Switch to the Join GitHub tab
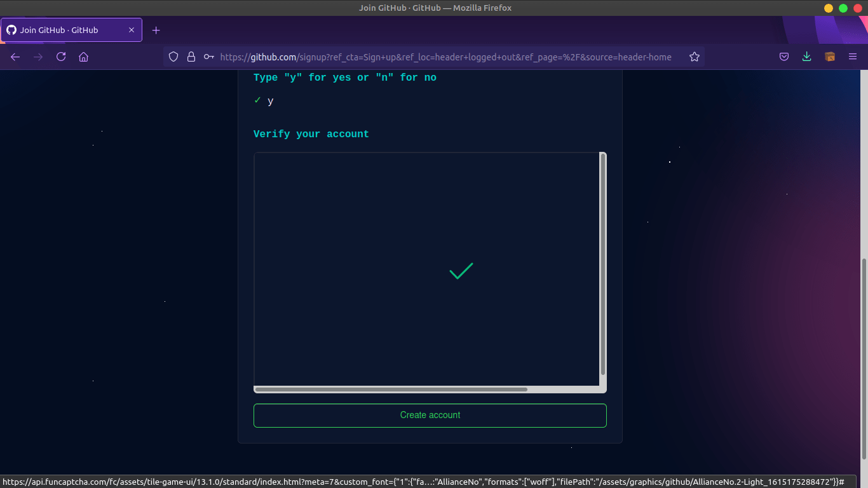The height and width of the screenshot is (488, 868). [70, 29]
